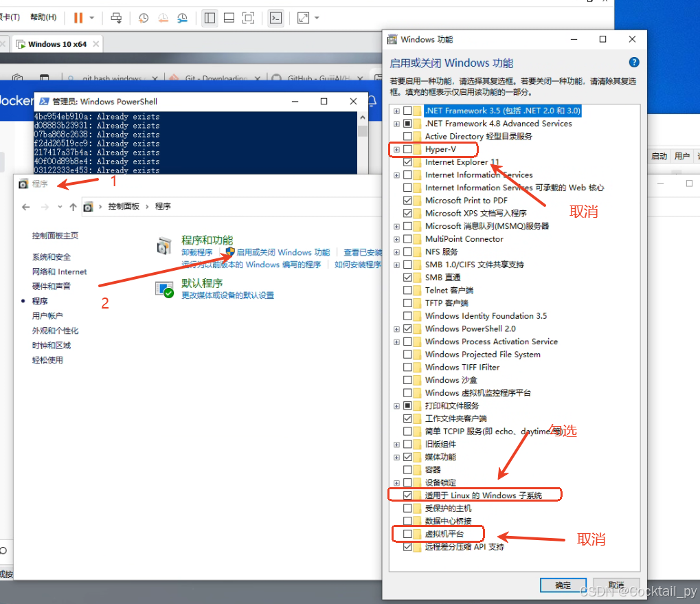The width and height of the screenshot is (700, 604).
Task: Select the Active Directory 轻型目录服务 row
Action: click(x=478, y=136)
